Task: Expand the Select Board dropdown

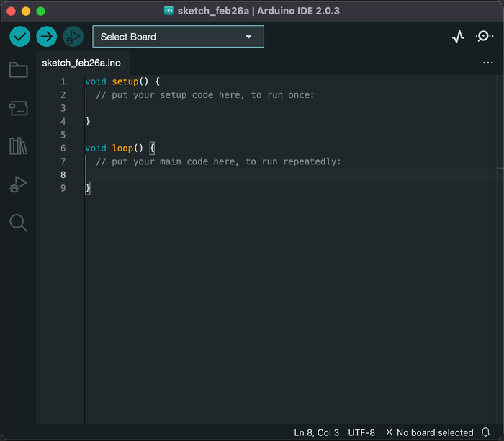Action: click(178, 37)
